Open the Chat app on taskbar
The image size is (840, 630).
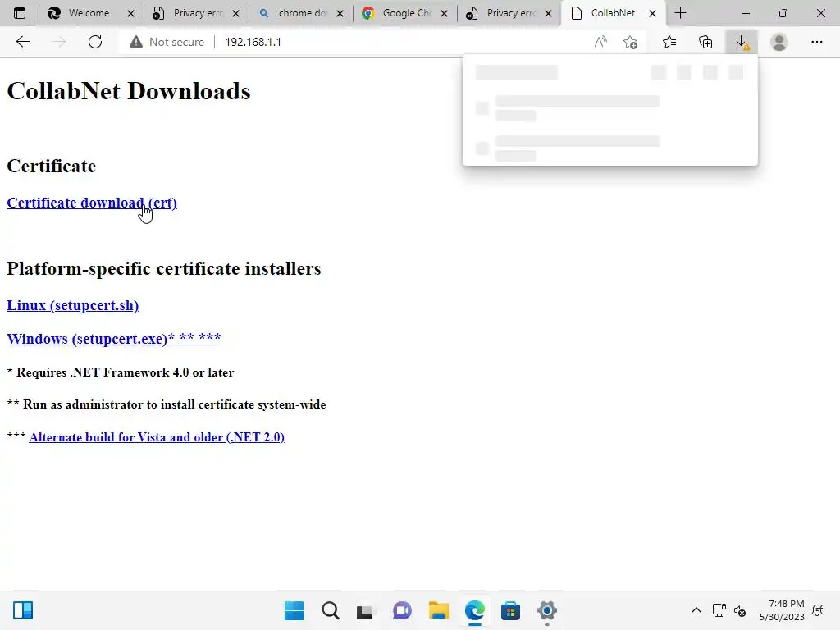click(x=402, y=610)
